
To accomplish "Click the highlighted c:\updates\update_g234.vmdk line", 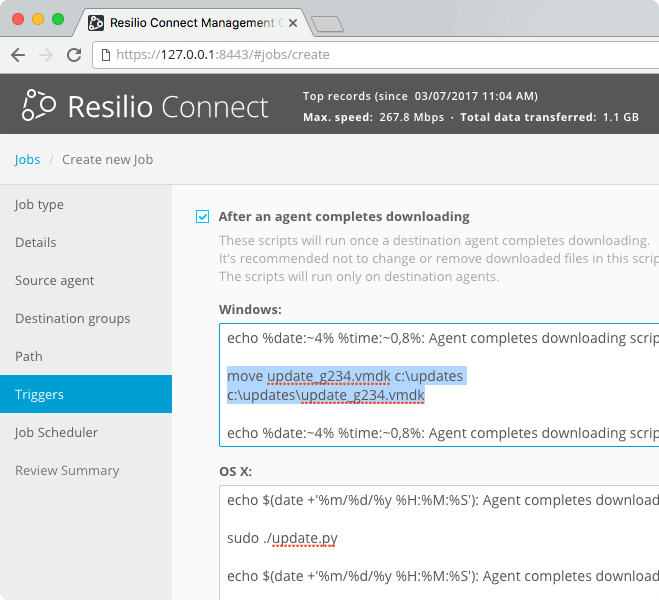I will pyautogui.click(x=326, y=395).
